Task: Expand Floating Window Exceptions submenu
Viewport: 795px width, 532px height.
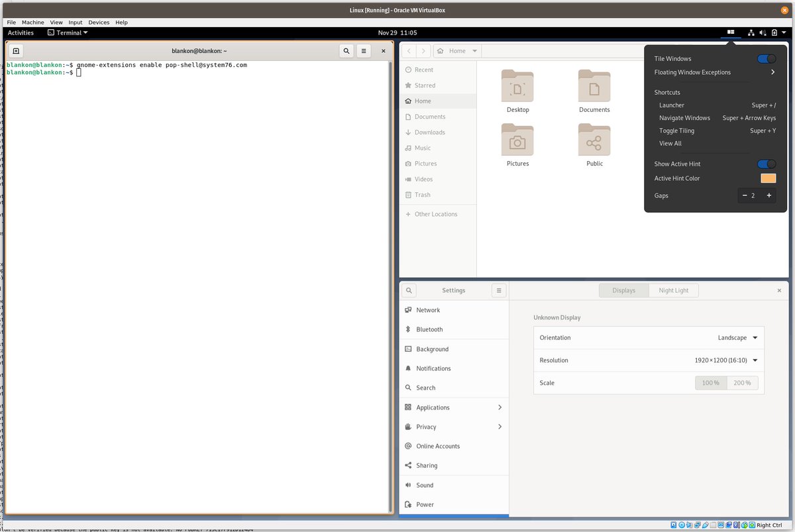Action: click(x=715, y=72)
